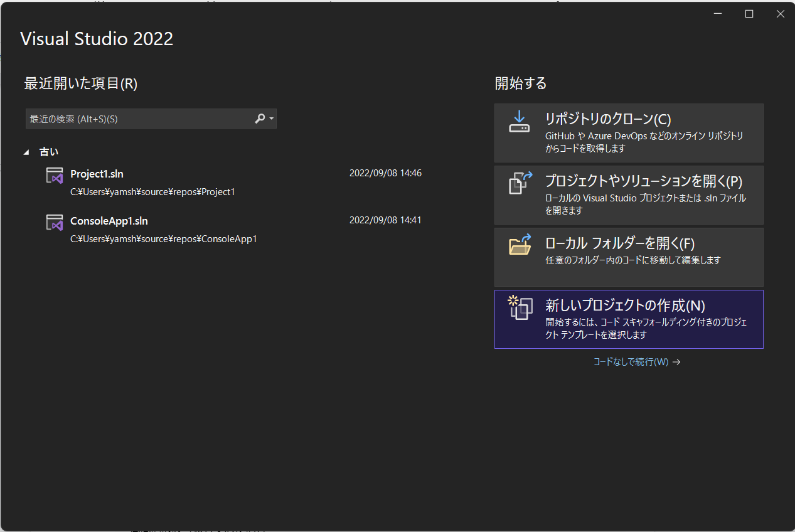Click the ConsoleApp1.sln solution file icon
This screenshot has height=532, width=795.
[55, 222]
